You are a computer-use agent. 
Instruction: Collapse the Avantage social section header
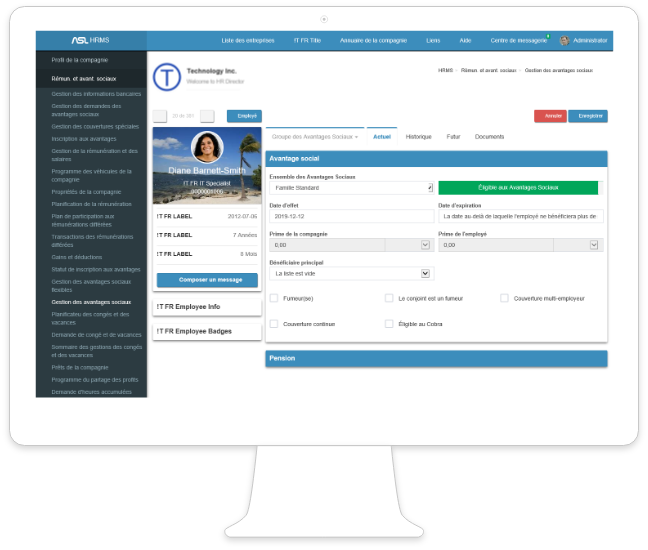click(436, 159)
